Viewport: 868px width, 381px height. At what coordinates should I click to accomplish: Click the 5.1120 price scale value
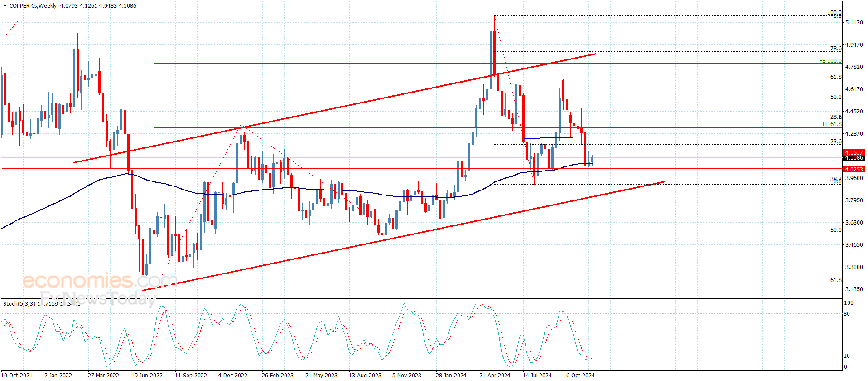coord(854,23)
